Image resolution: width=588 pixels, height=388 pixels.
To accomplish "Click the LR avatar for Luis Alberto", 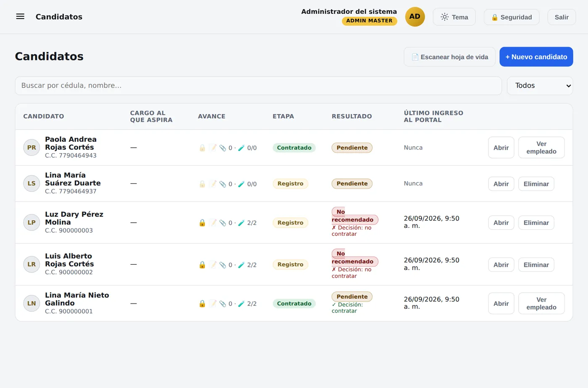I will (x=31, y=264).
